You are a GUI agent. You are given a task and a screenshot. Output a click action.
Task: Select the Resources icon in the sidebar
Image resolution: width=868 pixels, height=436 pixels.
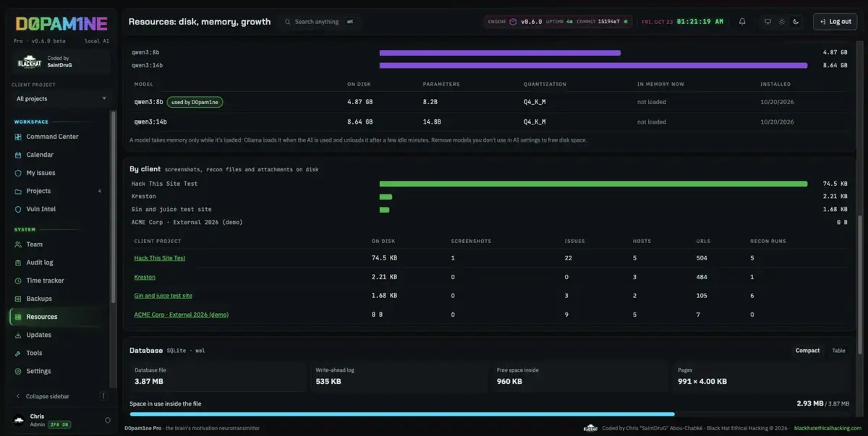pos(19,317)
